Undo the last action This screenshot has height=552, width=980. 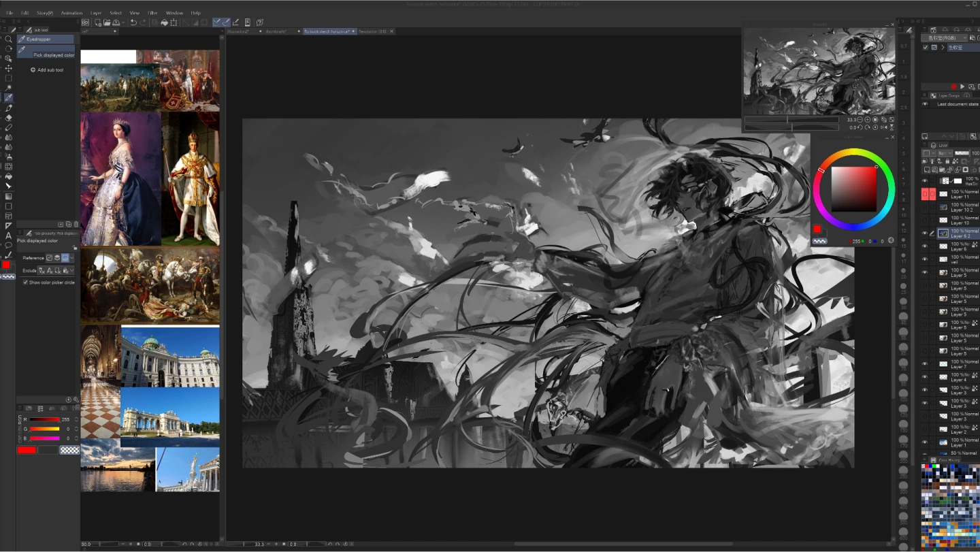(x=133, y=22)
